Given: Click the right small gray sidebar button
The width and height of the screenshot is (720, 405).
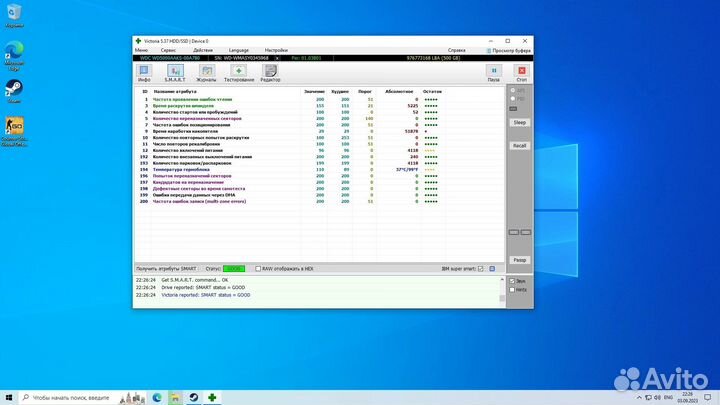Looking at the screenshot, I should pyautogui.click(x=526, y=232).
